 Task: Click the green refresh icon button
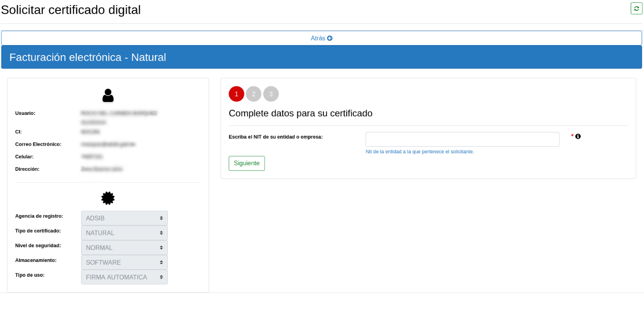(636, 9)
